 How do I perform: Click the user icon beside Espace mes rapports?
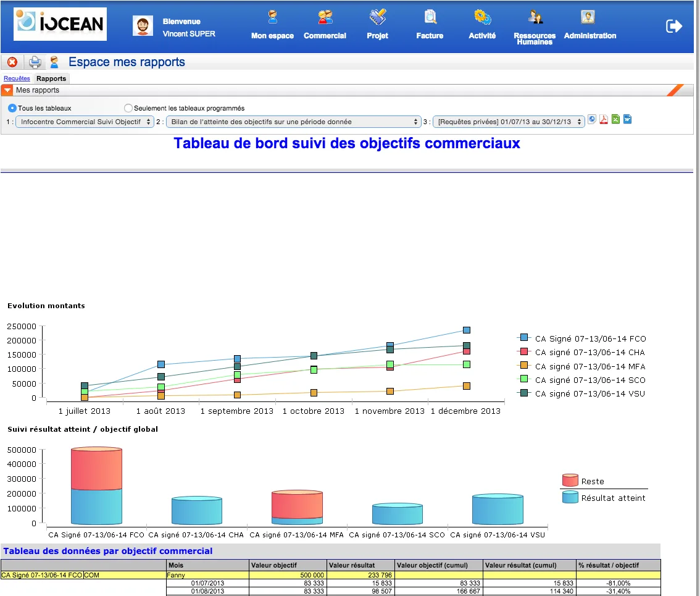click(x=54, y=62)
